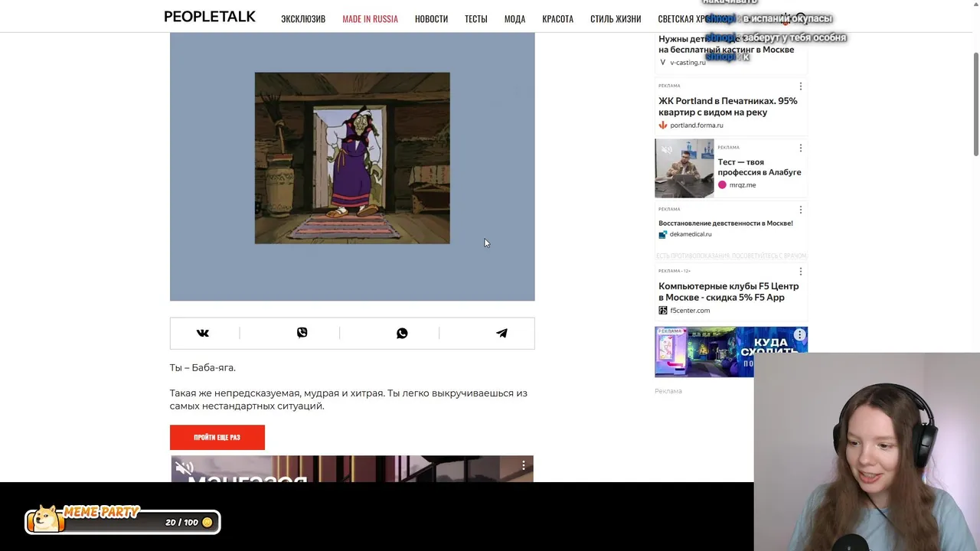980x551 pixels.
Task: Open the Тест — твоя профессия ad
Action: point(759,167)
